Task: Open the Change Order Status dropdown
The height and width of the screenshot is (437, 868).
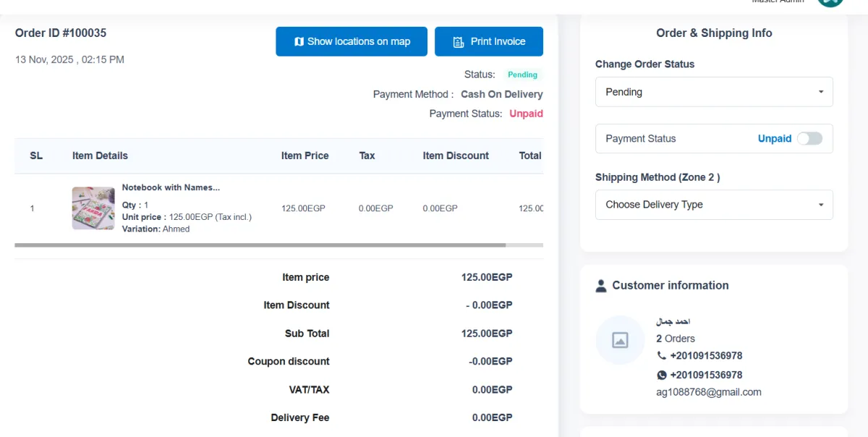Action: point(714,92)
